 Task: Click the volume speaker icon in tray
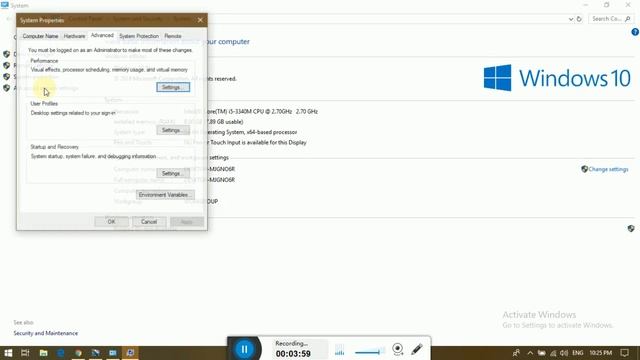564,353
